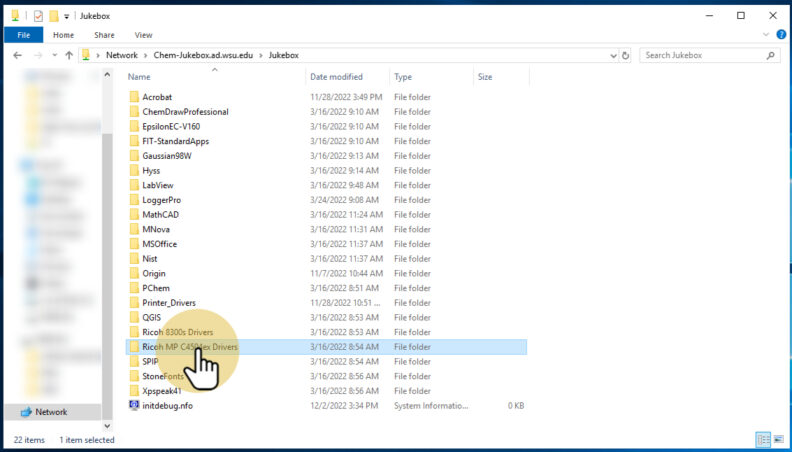Switch to details view in status bar
This screenshot has height=452, width=792.
click(764, 439)
